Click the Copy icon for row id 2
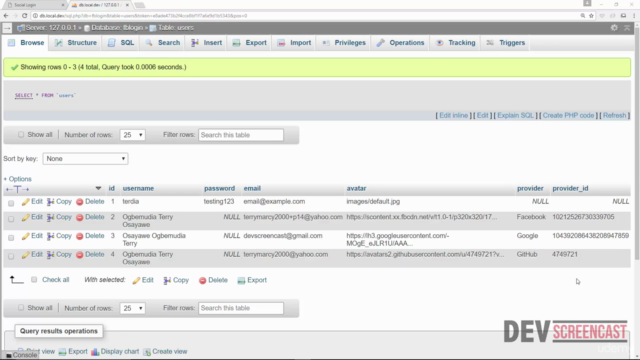 click(51, 217)
